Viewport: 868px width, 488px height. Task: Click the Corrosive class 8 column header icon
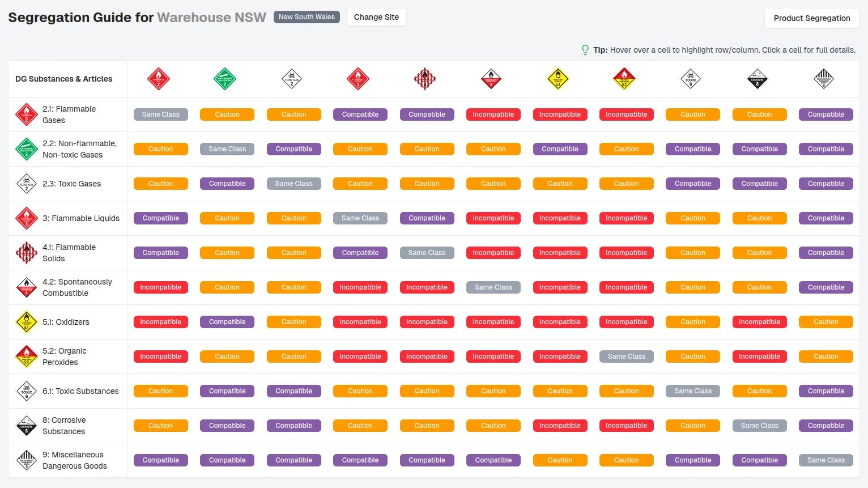click(x=758, y=79)
